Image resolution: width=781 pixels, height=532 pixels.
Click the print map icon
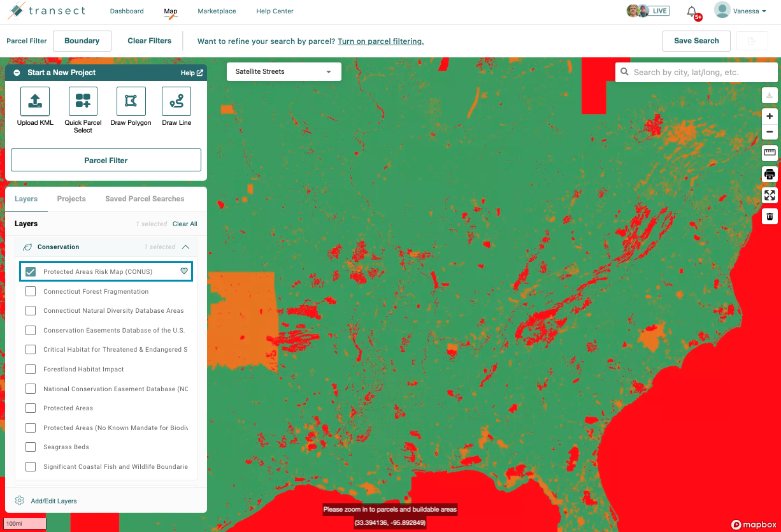pyautogui.click(x=770, y=175)
